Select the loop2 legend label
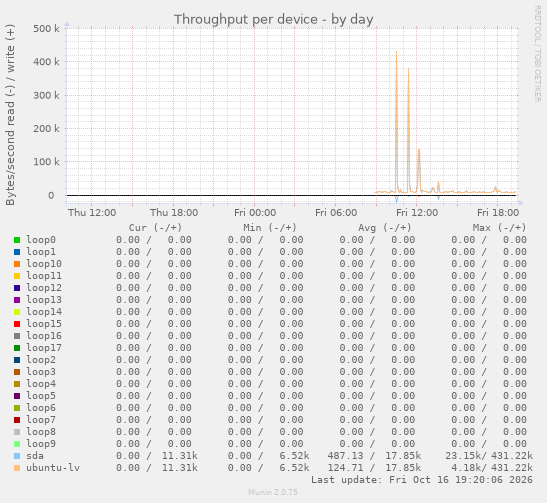 tap(41, 360)
